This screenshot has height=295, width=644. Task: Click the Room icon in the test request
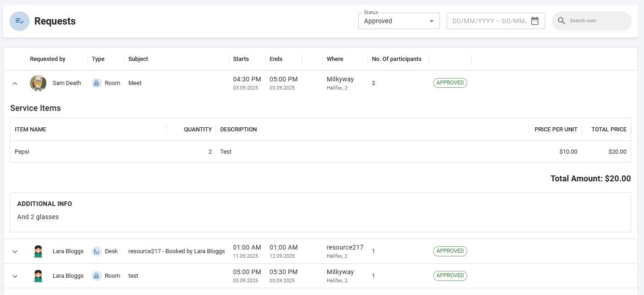(96, 276)
